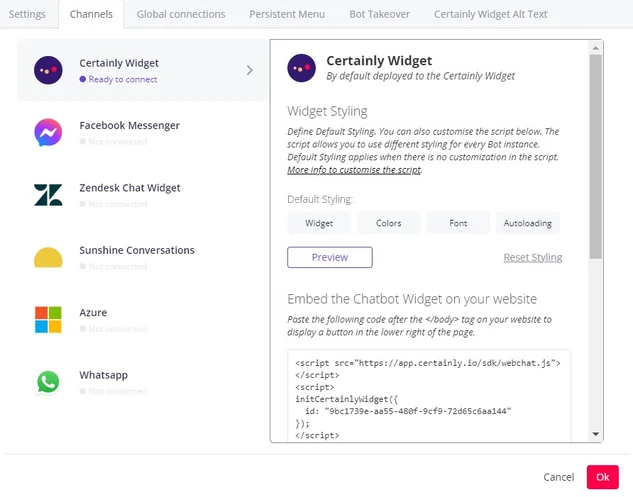Click the Certainly Widget channel logo in list

48,70
